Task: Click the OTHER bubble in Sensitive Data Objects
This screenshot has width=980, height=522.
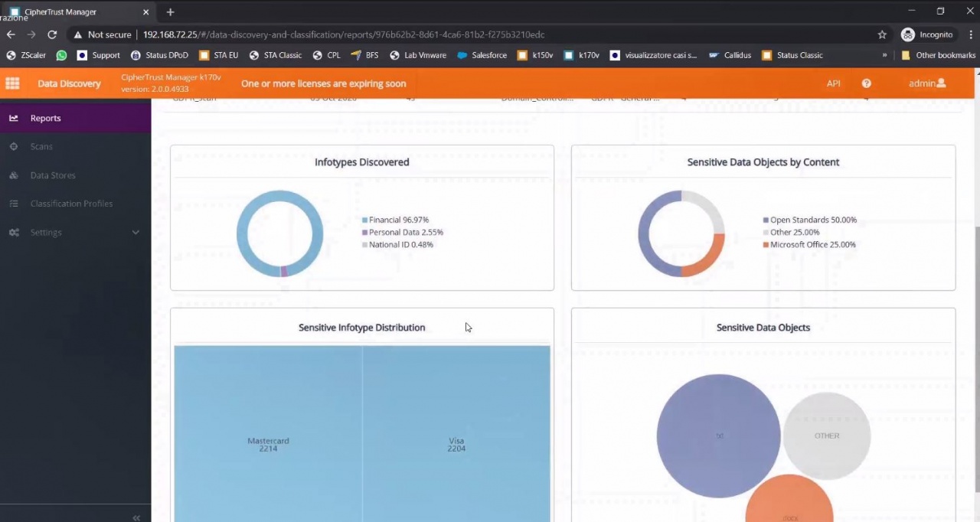Action: (x=827, y=436)
